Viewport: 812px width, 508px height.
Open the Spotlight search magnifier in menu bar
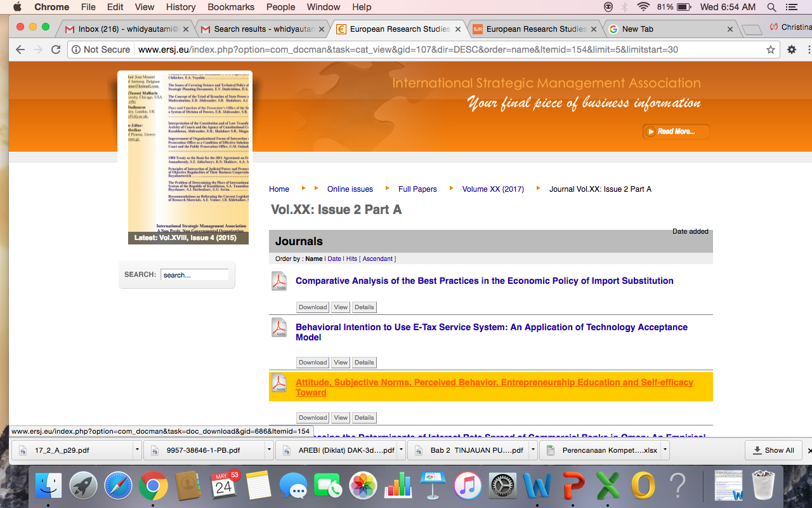tap(772, 7)
